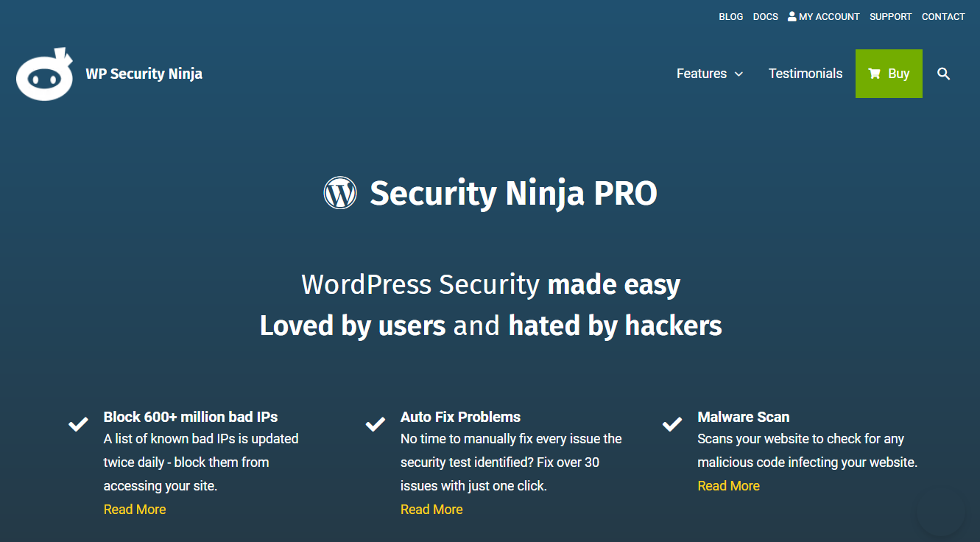Click the checkmark beside Auto Fix Problems
Screen dimensions: 980x542
point(376,424)
